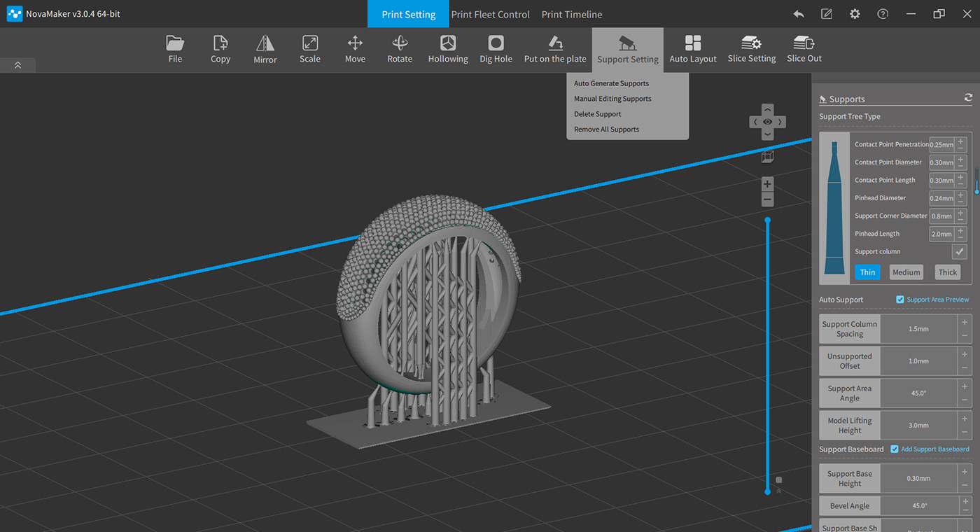The height and width of the screenshot is (532, 980).
Task: Toggle the Support column checkbox
Action: [x=959, y=251]
